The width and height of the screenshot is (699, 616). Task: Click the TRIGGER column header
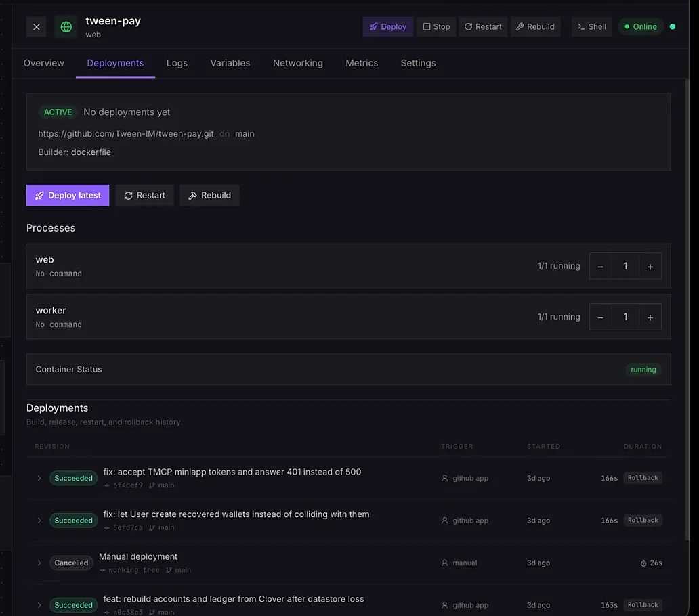pyautogui.click(x=457, y=447)
